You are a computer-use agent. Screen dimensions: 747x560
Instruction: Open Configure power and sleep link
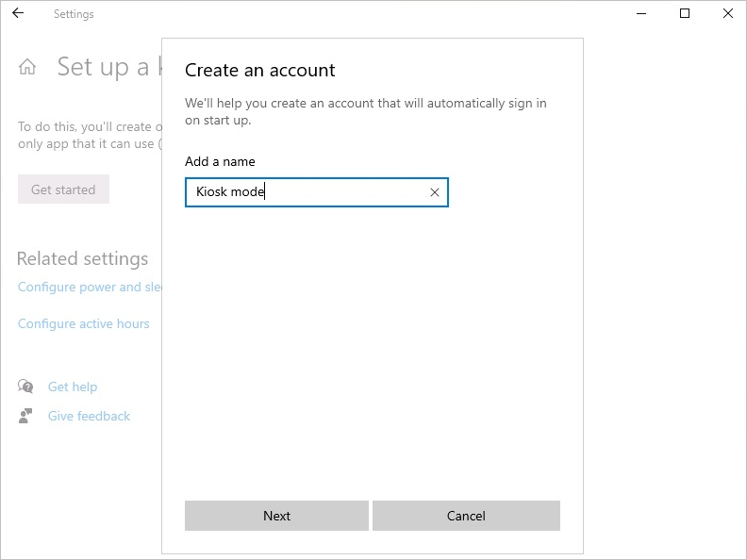click(90, 287)
